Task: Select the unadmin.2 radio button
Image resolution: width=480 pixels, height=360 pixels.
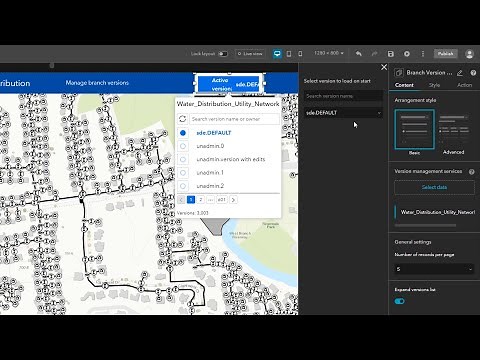Action: pyautogui.click(x=183, y=186)
